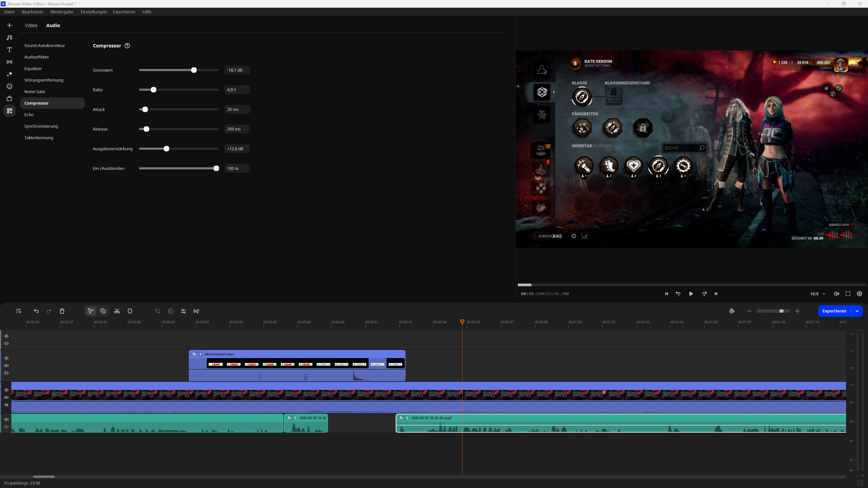Hide the abonnieren1.mov track with eye icon
The height and width of the screenshot is (488, 868).
[x=6, y=358]
